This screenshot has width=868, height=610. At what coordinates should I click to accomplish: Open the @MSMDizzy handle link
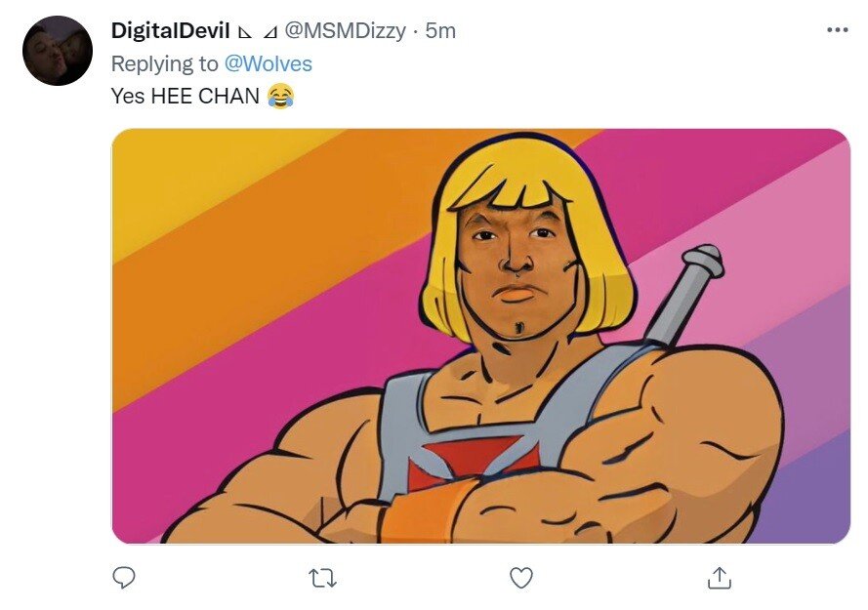[344, 31]
